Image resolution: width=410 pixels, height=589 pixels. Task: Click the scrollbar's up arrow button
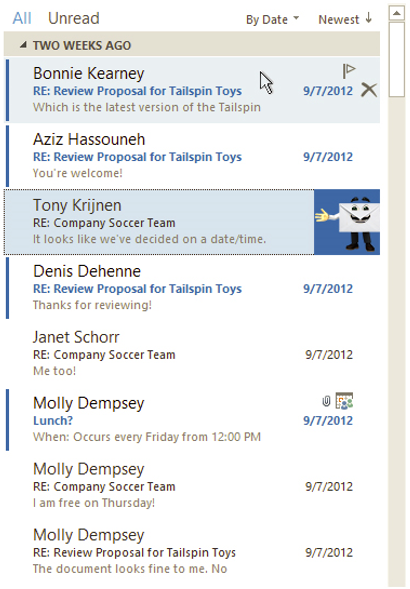[396, 13]
